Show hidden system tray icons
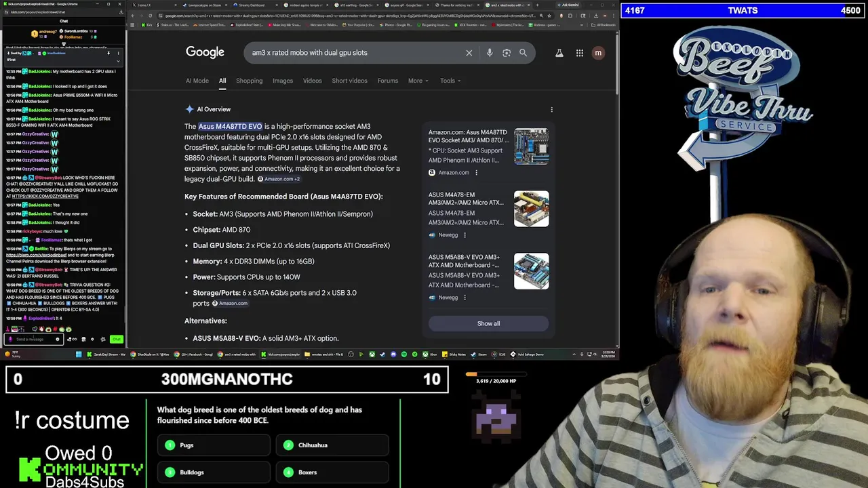This screenshot has width=868, height=488. tap(574, 354)
